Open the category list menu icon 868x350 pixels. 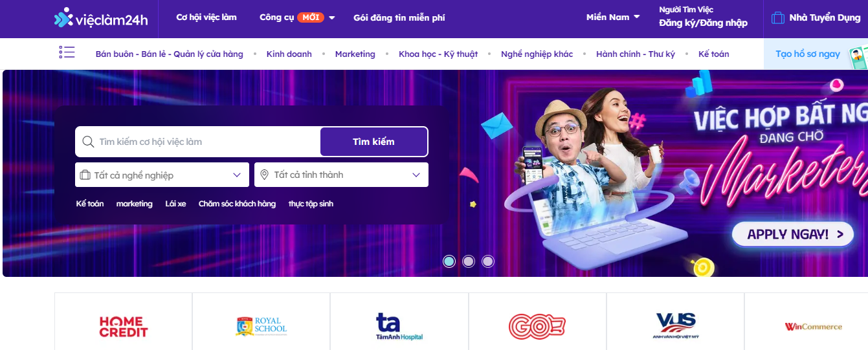[x=67, y=52]
